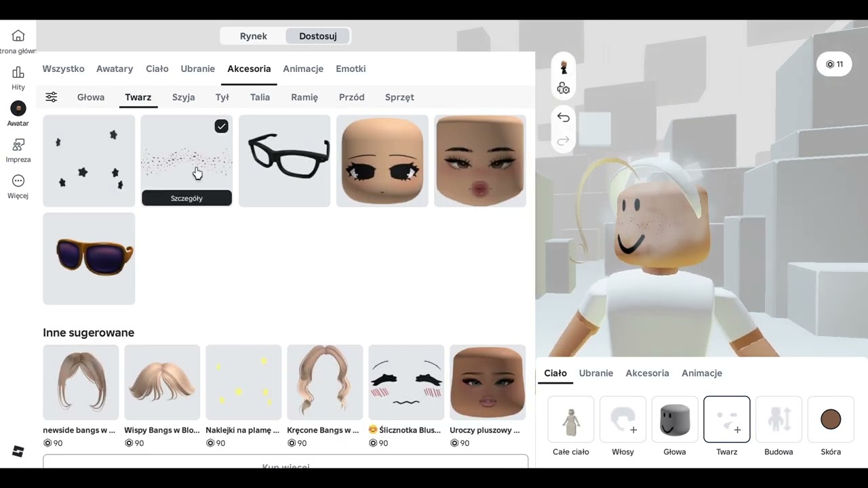Open the Przód accessories subtab
The image size is (868, 488).
(x=352, y=97)
